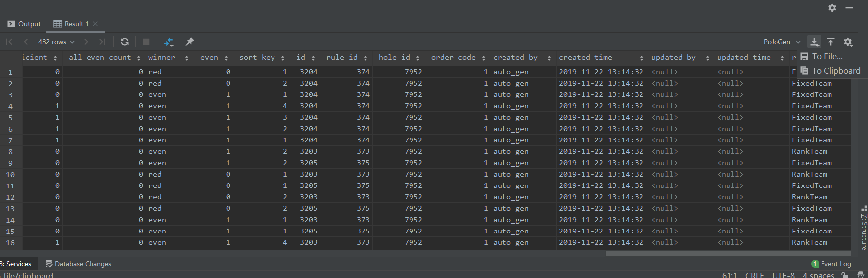Open data view settings gear beside upload icon

tap(848, 42)
